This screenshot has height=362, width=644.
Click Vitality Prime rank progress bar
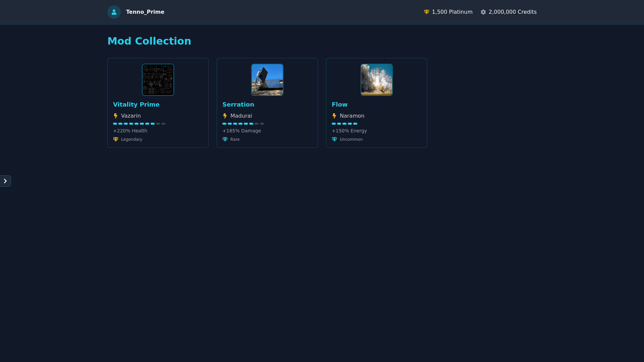(139, 124)
